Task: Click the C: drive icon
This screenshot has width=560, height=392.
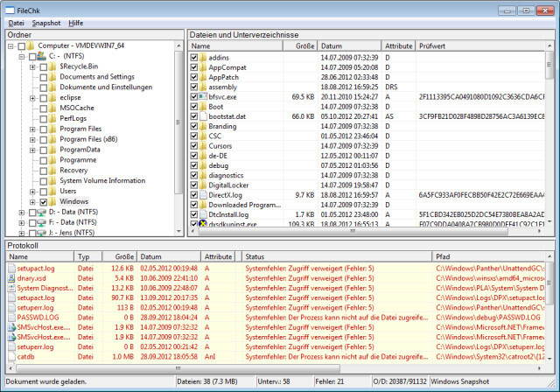Action: [x=41, y=56]
